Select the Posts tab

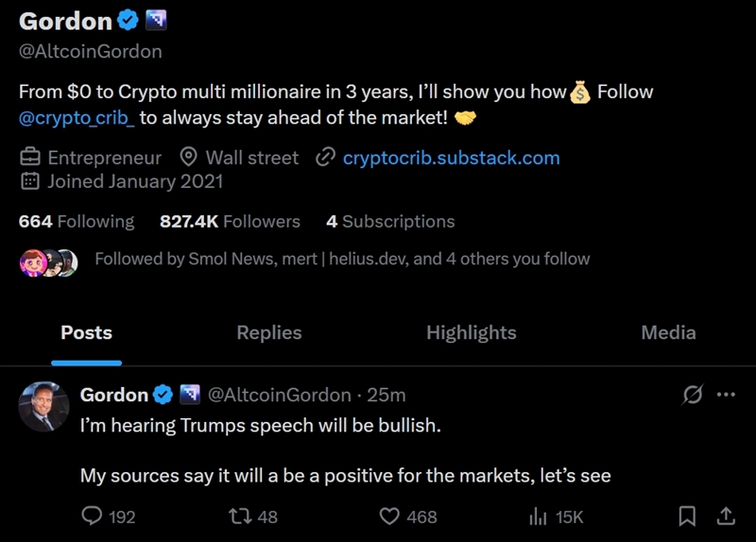point(86,332)
